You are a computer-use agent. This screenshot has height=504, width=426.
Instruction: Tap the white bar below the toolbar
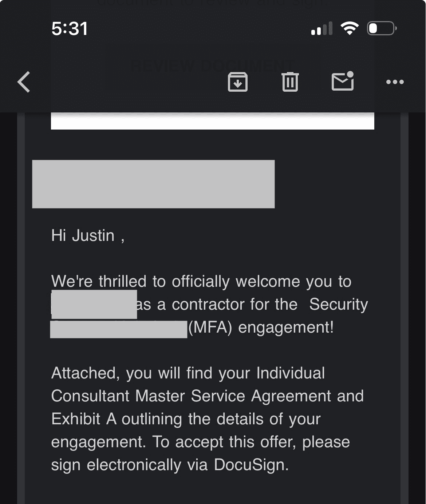coord(212,121)
